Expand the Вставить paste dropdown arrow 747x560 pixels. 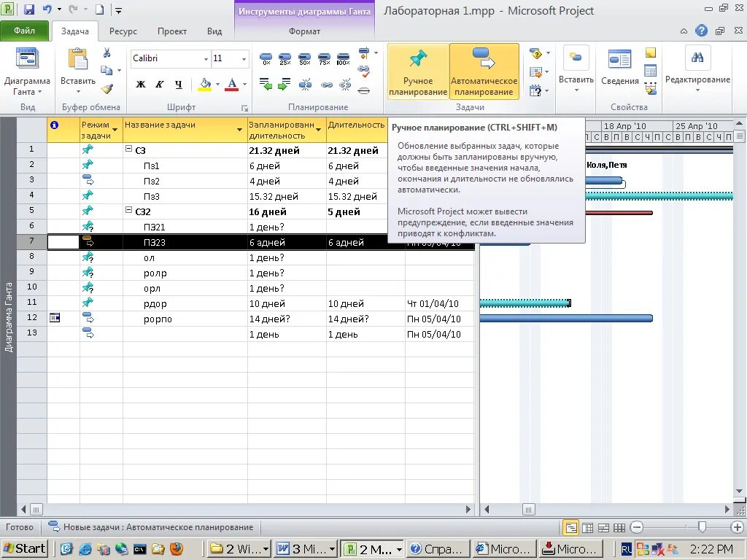tap(78, 92)
